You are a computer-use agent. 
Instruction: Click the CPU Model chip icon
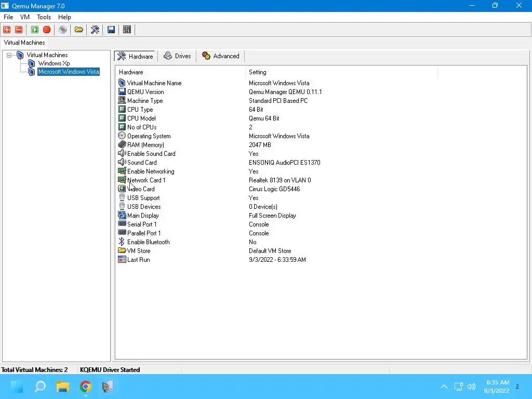(122, 118)
